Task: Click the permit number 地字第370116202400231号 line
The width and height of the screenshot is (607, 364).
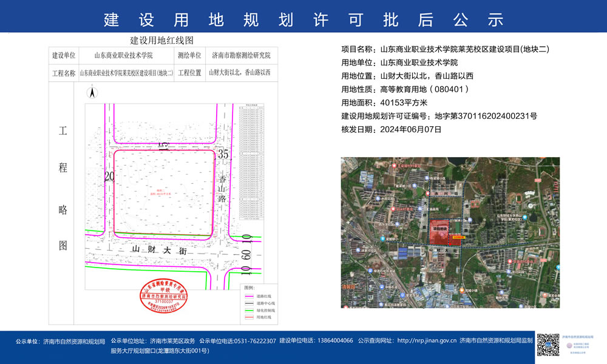Action: [439, 116]
